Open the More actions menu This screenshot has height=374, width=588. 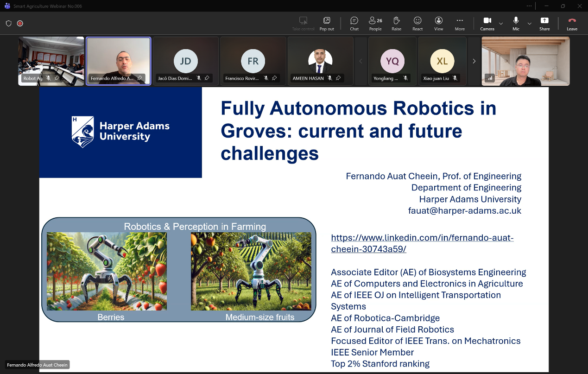[x=460, y=23]
